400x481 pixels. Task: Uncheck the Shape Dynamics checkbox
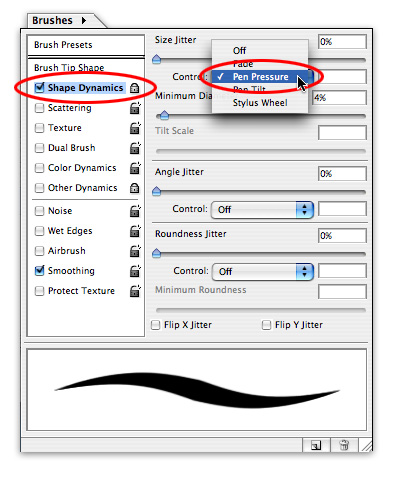click(39, 88)
